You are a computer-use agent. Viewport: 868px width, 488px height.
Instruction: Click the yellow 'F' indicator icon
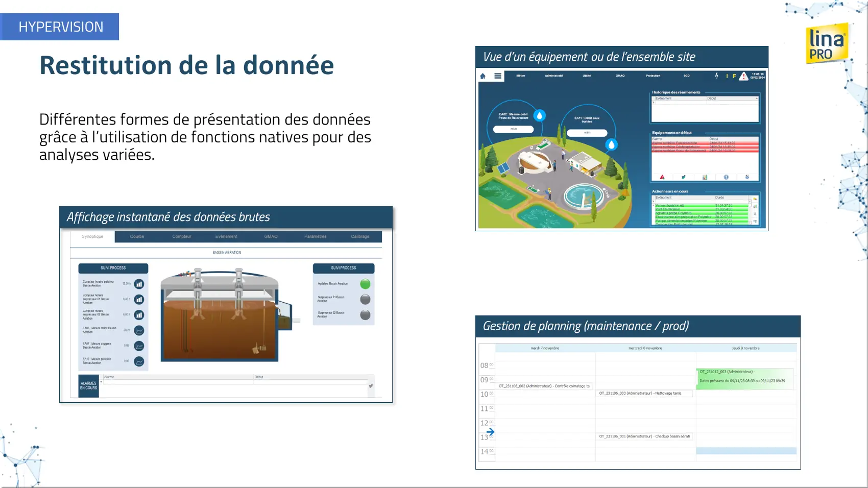(734, 76)
